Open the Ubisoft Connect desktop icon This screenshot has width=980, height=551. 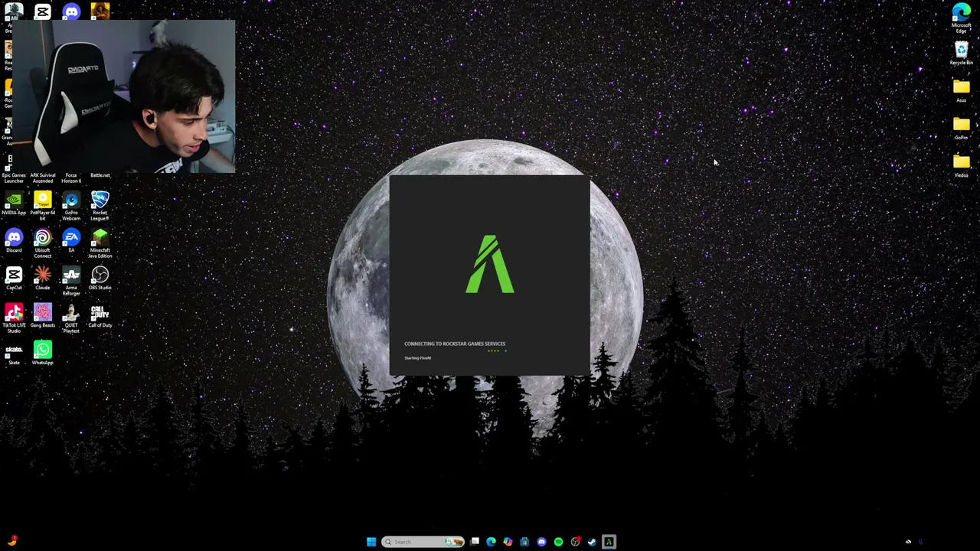pos(43,243)
